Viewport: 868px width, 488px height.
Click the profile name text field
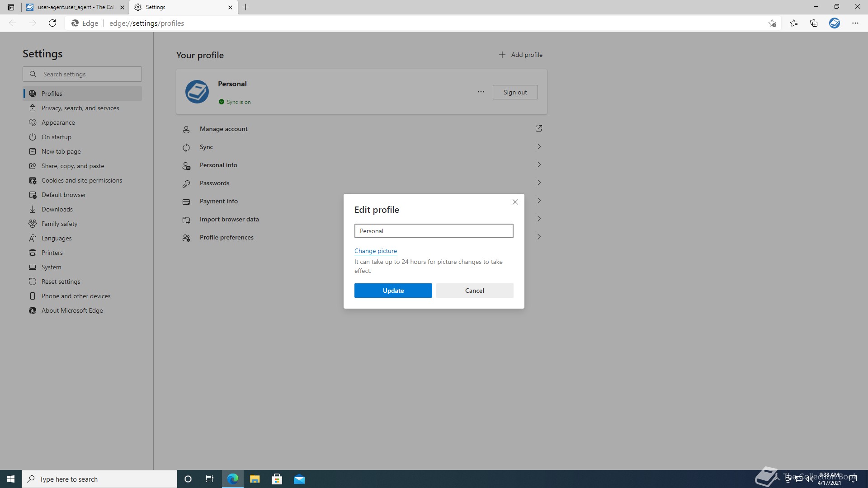(434, 231)
